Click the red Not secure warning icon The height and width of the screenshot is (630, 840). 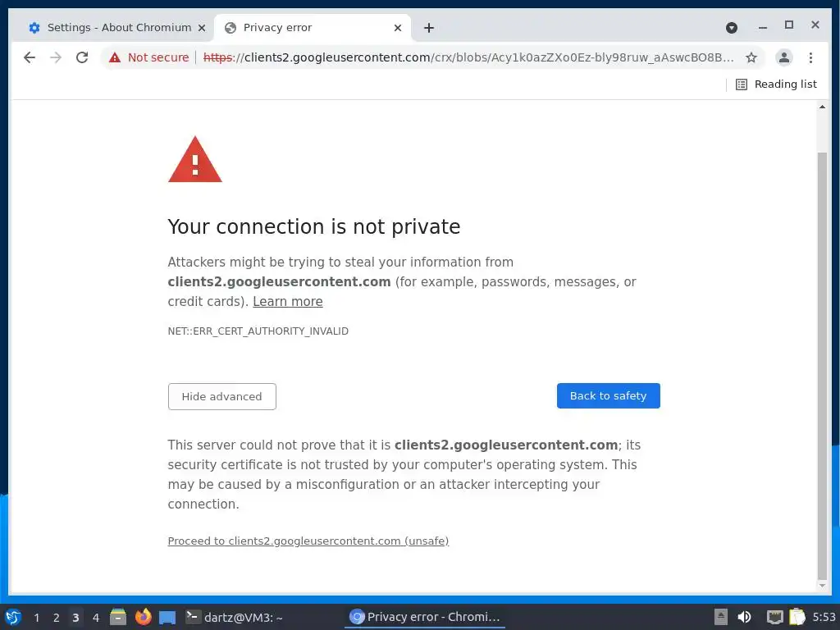click(115, 57)
